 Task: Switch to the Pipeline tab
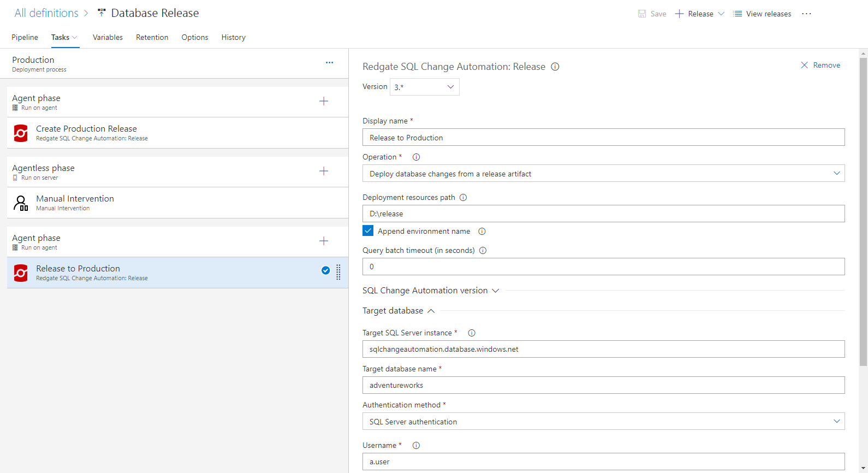tap(25, 37)
